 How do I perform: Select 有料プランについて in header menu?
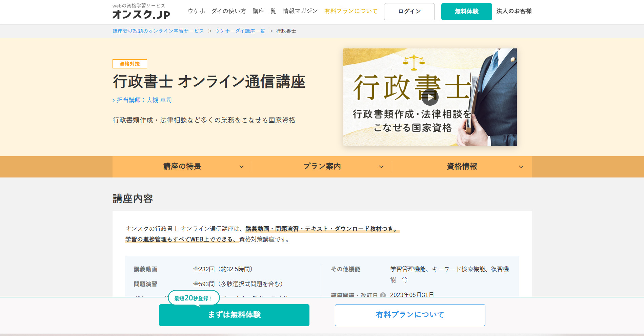(351, 11)
